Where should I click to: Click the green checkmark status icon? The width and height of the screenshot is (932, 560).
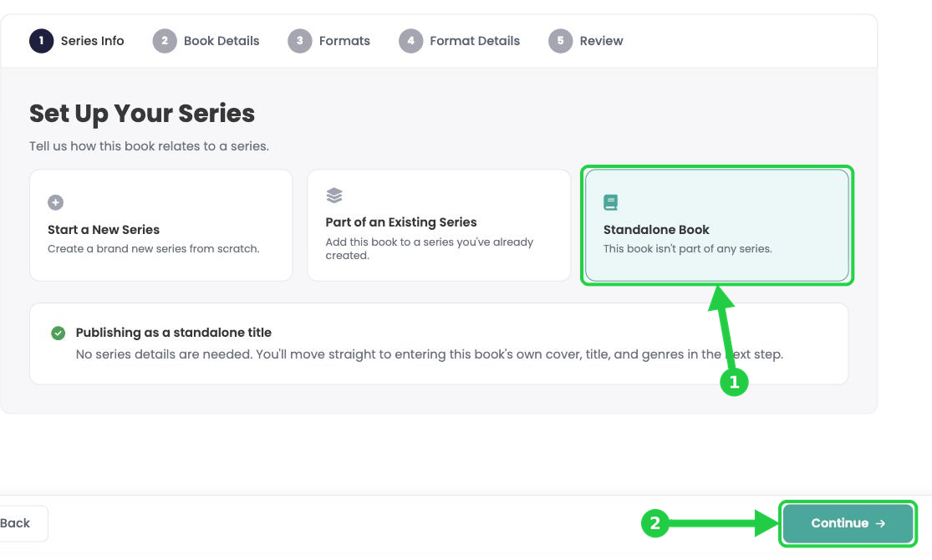click(x=59, y=333)
